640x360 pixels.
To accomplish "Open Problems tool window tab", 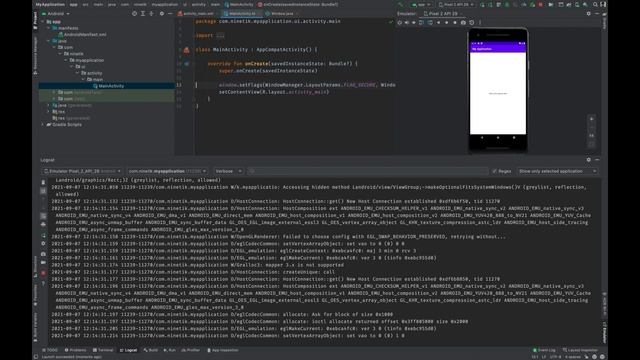I will [76, 350].
